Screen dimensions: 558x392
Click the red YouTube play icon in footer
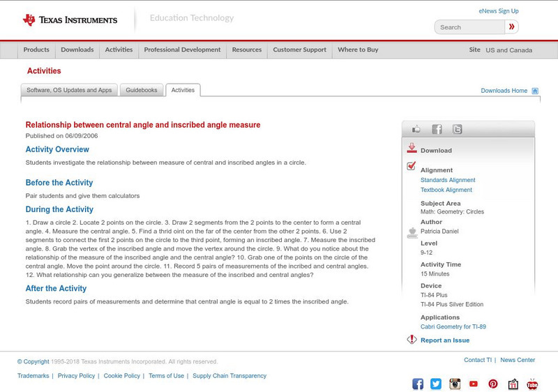point(474,384)
